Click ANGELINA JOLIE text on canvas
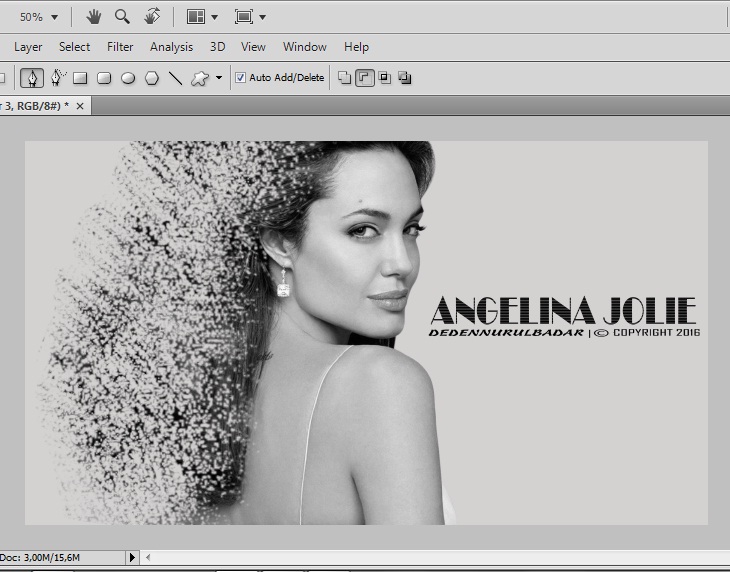730x572 pixels. 563,310
